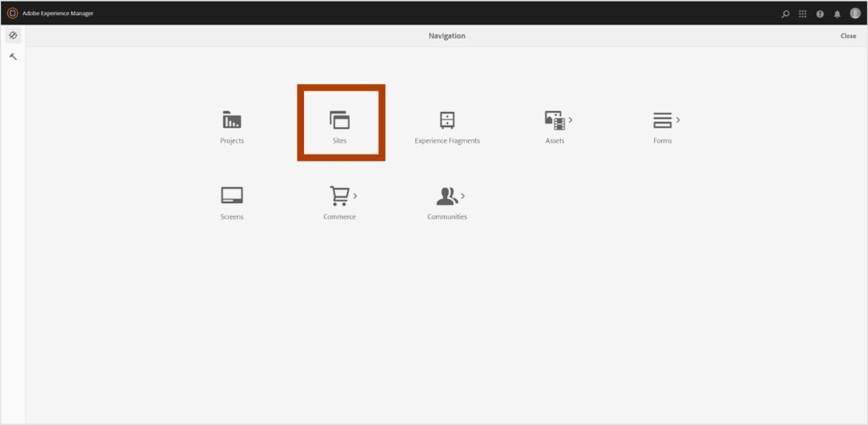Expand the chevron next to Commerce
This screenshot has height=425, width=868.
(x=355, y=195)
